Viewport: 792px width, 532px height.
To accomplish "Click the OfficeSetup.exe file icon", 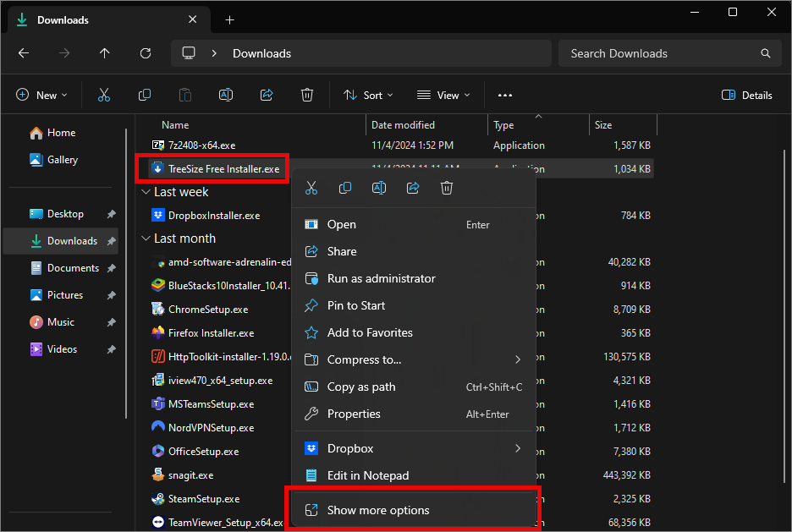I will [x=158, y=452].
